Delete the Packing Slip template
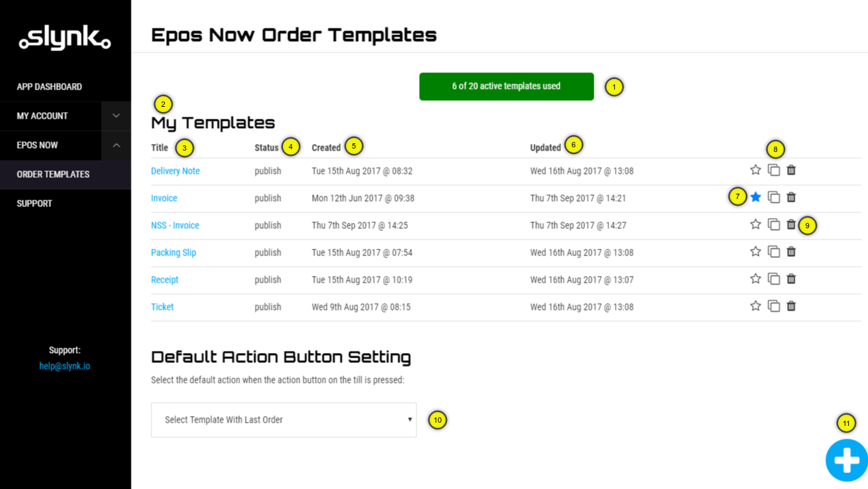 [x=791, y=252]
